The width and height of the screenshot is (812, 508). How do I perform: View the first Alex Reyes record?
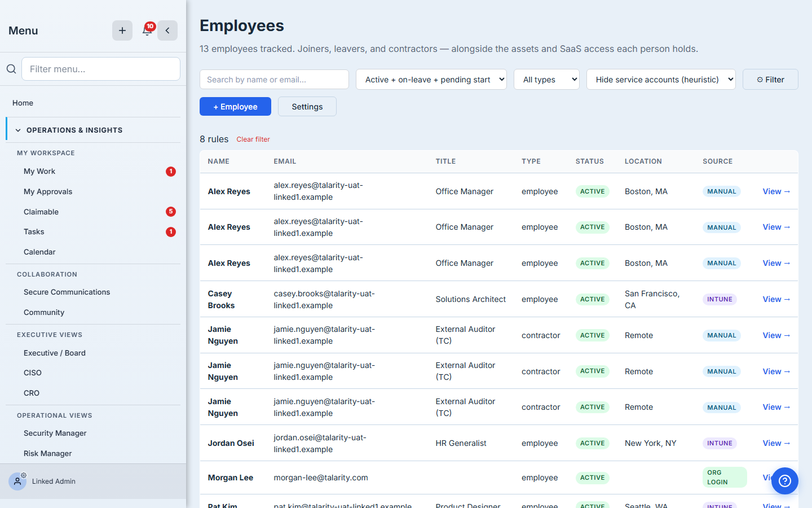pyautogui.click(x=776, y=191)
